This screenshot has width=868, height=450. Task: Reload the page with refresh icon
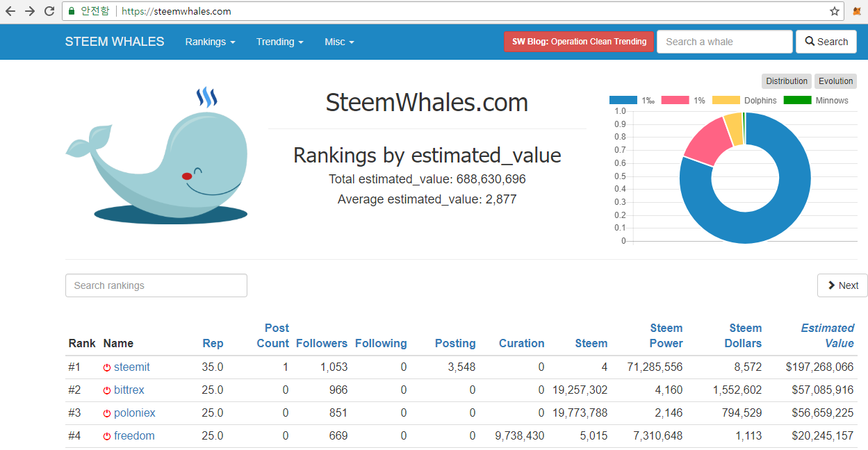click(49, 11)
